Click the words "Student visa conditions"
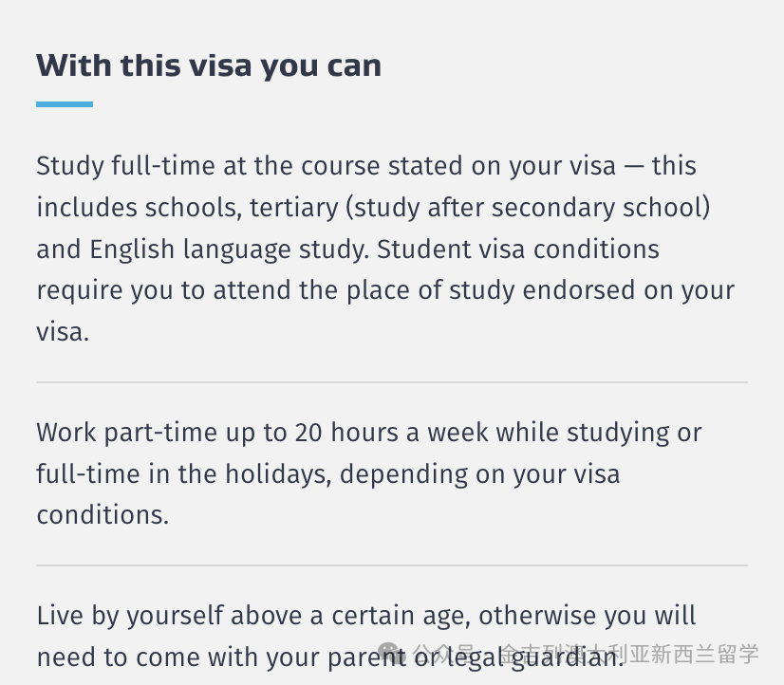Image resolution: width=784 pixels, height=685 pixels. tap(518, 249)
